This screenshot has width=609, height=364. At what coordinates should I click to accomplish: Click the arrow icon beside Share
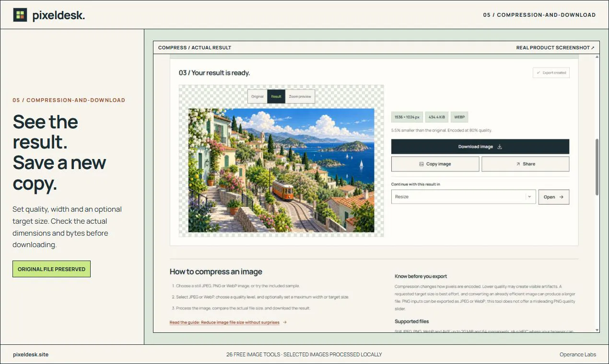coord(518,164)
